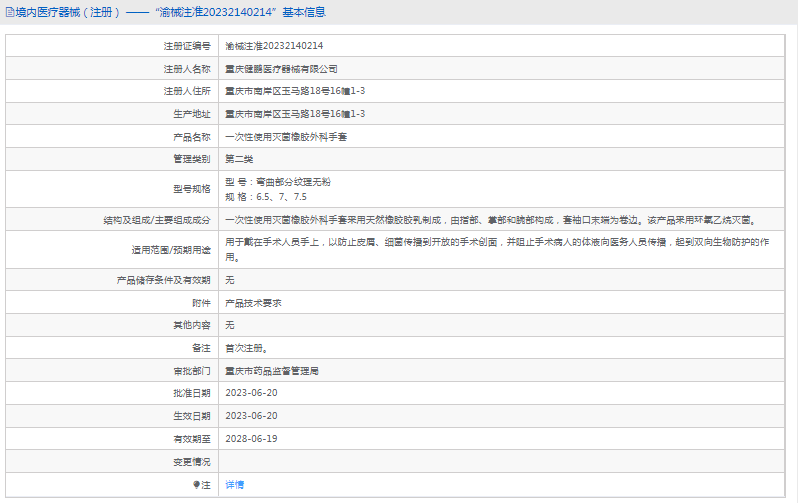This screenshot has width=798, height=503.
Task: Click the 结构及组成/主要组成成分 label
Action: [x=157, y=220]
